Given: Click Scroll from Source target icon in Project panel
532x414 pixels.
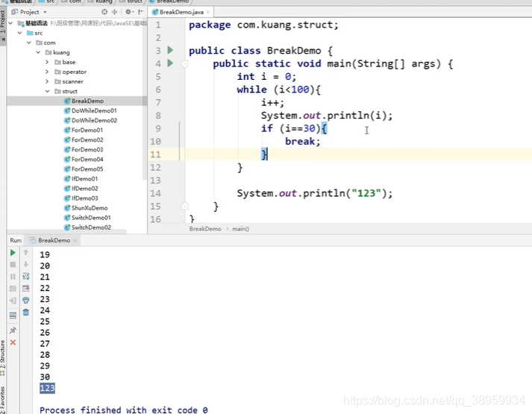Looking at the screenshot, I should (104, 12).
